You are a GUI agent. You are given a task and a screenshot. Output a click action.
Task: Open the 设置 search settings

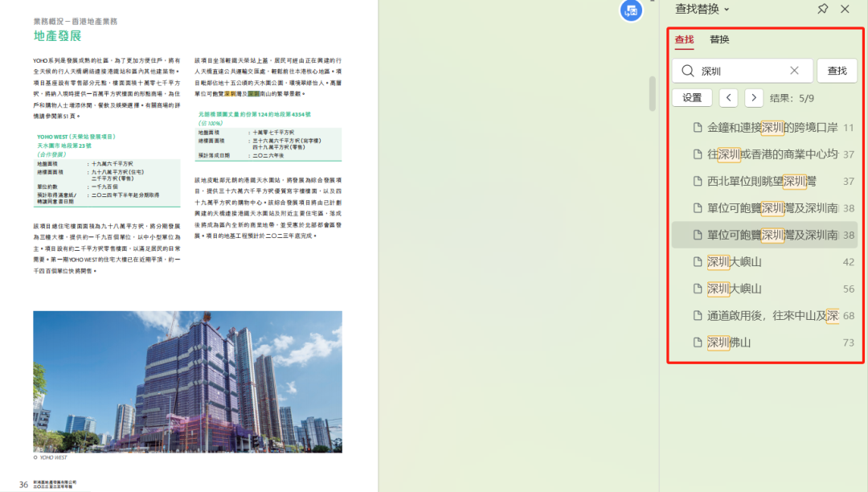[x=692, y=98]
